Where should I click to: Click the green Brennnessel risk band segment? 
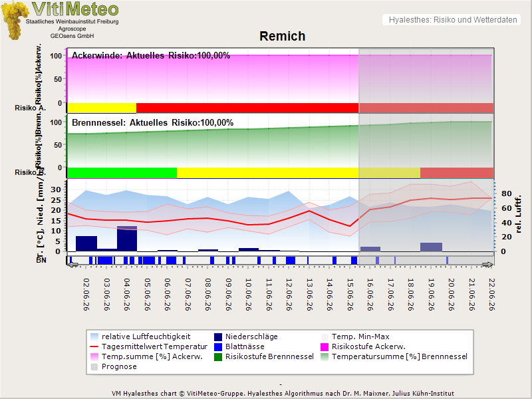(x=122, y=172)
